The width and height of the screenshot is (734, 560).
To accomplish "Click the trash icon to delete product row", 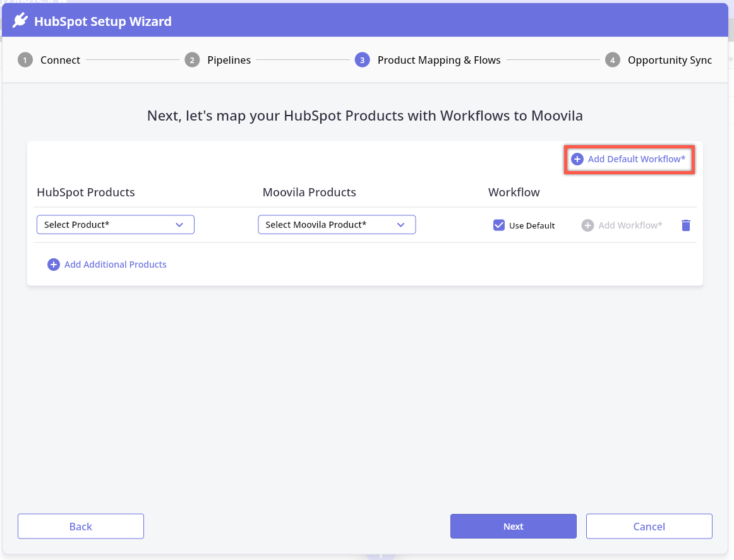I will 686,225.
